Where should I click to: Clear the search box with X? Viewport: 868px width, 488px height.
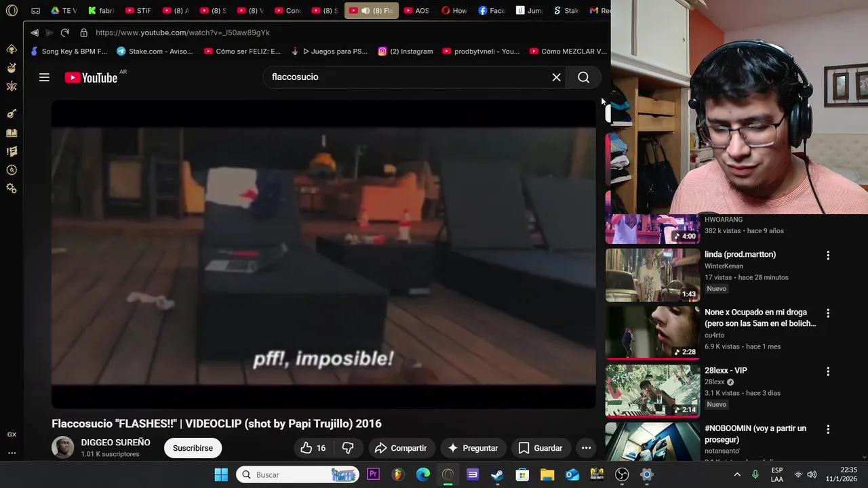[x=556, y=77]
